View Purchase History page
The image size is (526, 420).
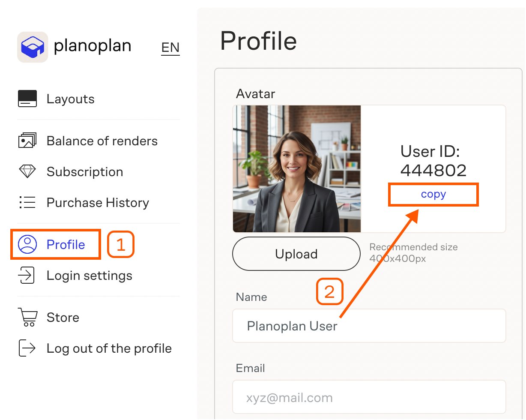[98, 203]
